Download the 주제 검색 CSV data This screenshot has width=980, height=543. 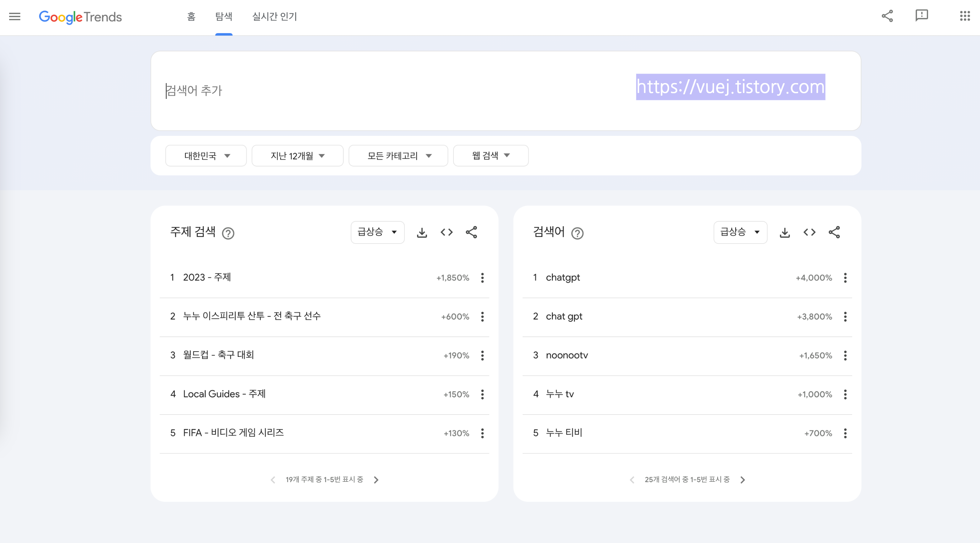pyautogui.click(x=421, y=233)
